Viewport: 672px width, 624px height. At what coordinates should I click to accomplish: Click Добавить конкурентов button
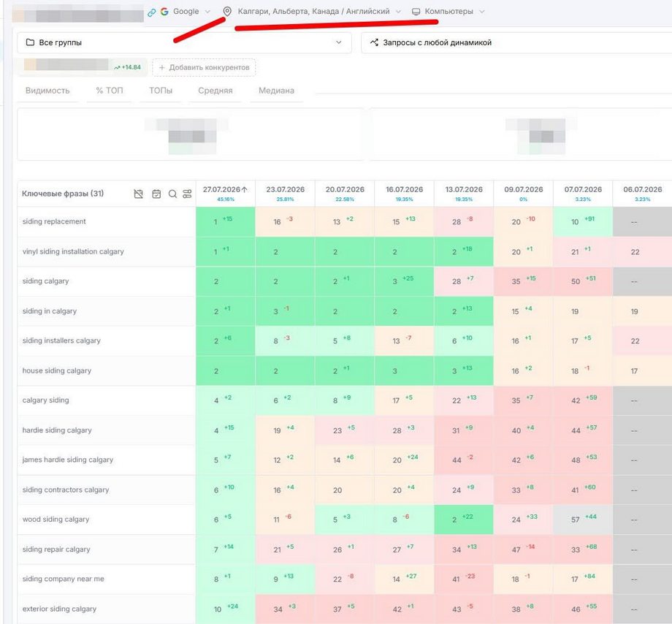tap(204, 67)
